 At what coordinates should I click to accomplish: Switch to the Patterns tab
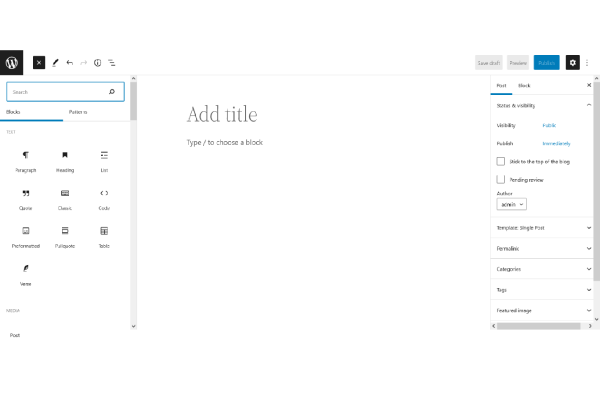point(78,112)
